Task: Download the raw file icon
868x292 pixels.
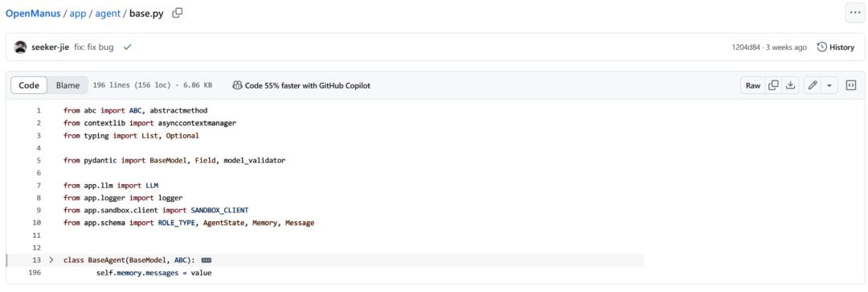Action: [x=791, y=85]
